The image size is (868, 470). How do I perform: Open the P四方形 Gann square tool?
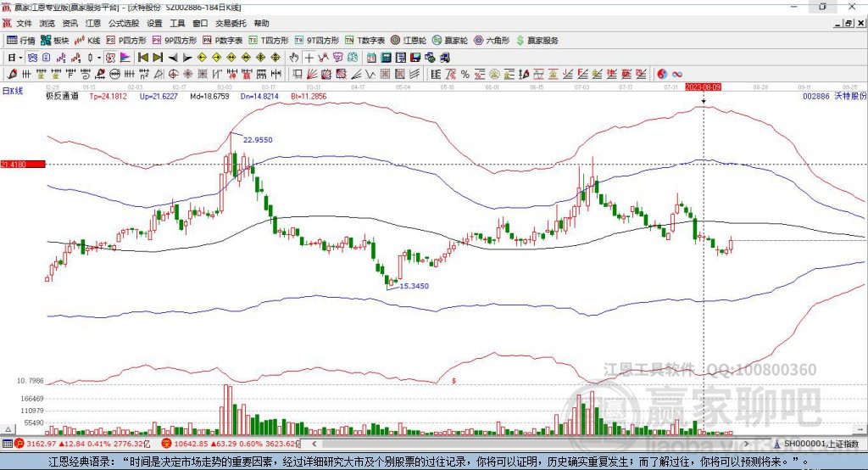tap(126, 41)
